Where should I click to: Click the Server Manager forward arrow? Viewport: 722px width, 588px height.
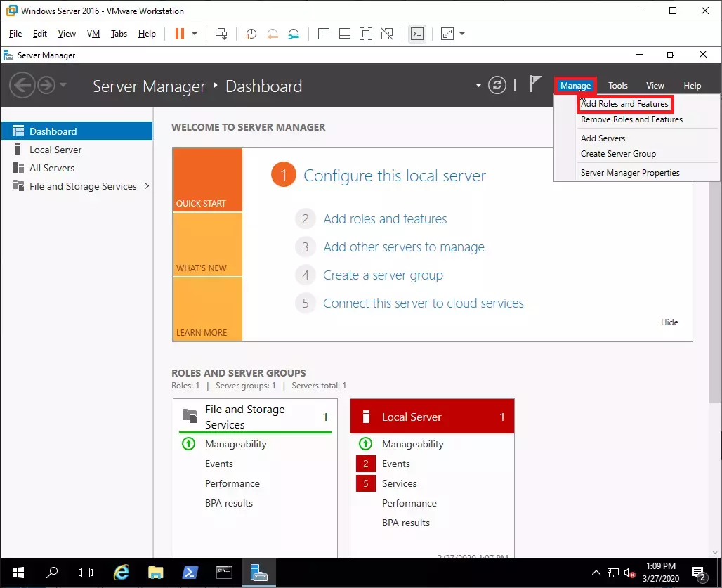click(x=46, y=85)
